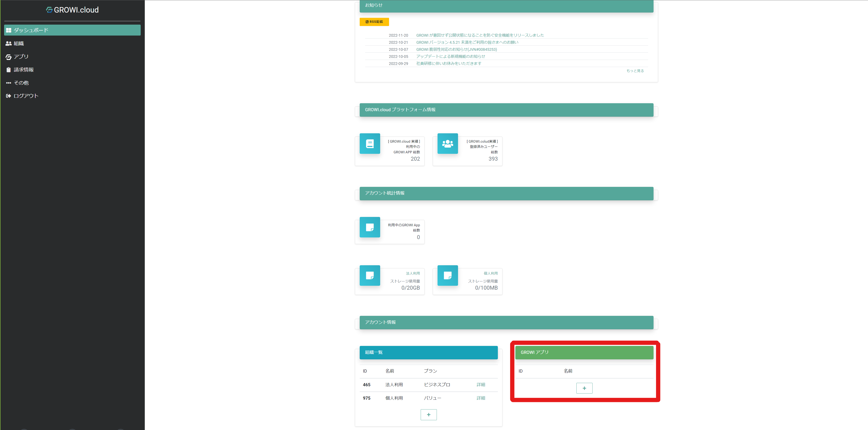Open 組織 menu item
Screen dimensions: 868x430
(18, 44)
